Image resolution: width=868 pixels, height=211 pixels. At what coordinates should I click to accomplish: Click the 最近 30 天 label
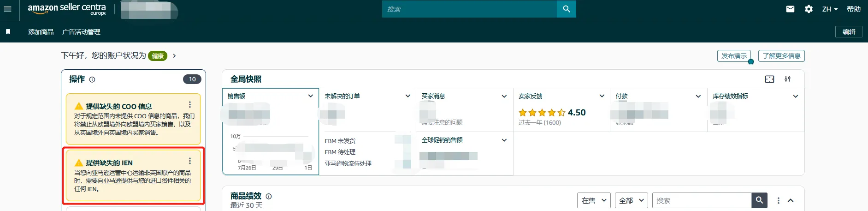click(246, 205)
